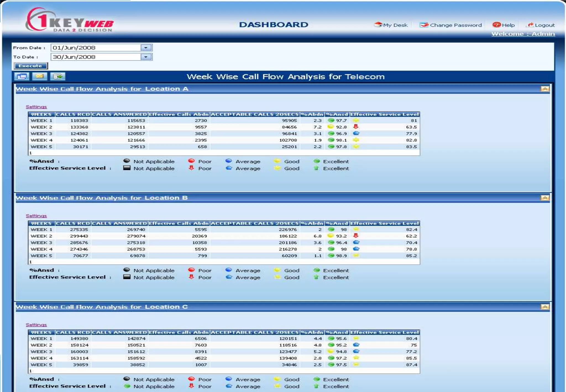Open the Change Password link
This screenshot has height=392, width=566.
[451, 25]
